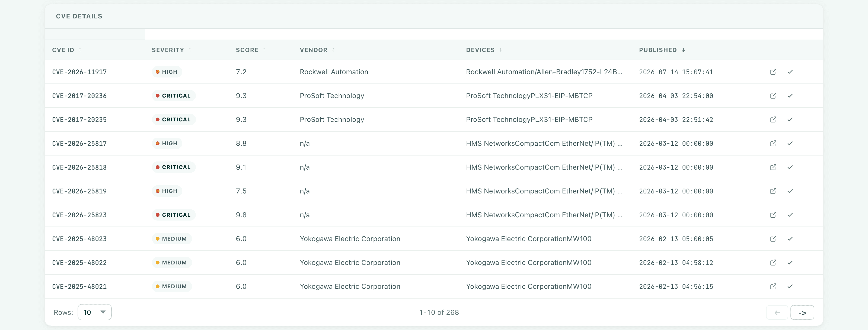The width and height of the screenshot is (868, 330).
Task: Click CRITICAL badge on CVE-2026-25818 row
Action: point(174,167)
